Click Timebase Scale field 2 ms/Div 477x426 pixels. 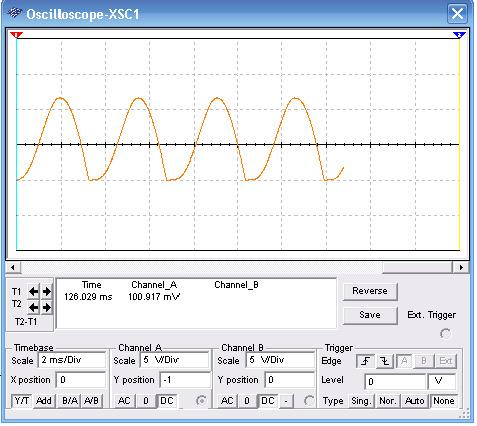72,360
